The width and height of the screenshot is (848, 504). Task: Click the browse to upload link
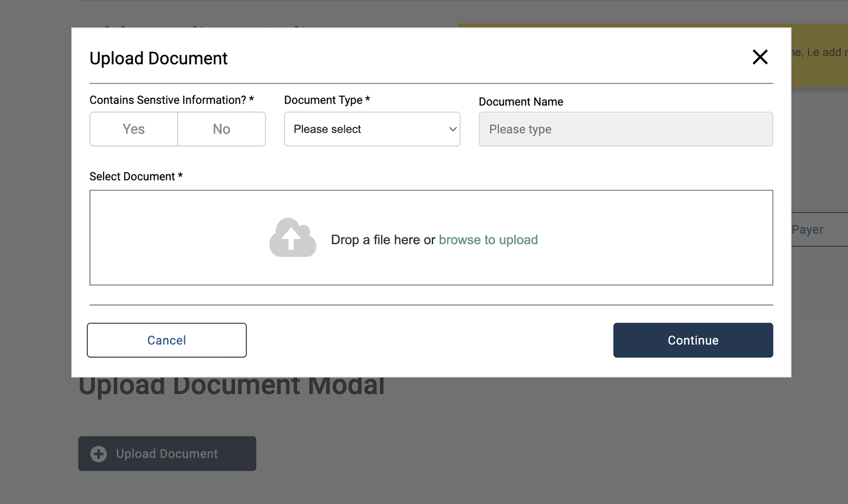488,240
